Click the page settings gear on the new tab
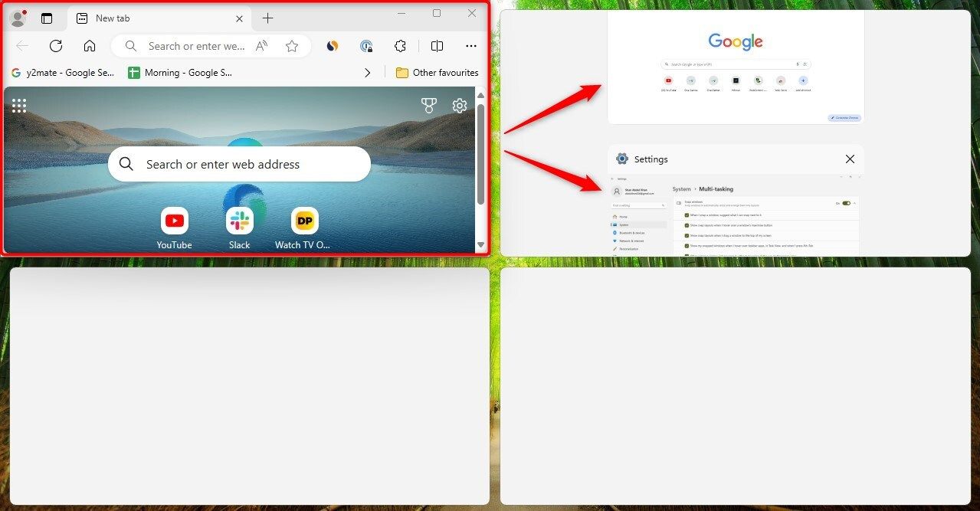 pos(460,106)
